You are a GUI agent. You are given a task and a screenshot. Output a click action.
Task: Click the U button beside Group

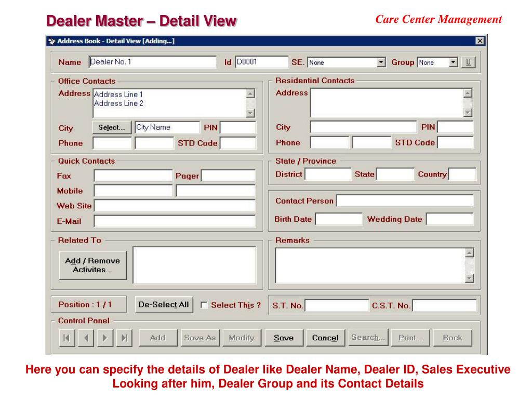click(x=468, y=62)
